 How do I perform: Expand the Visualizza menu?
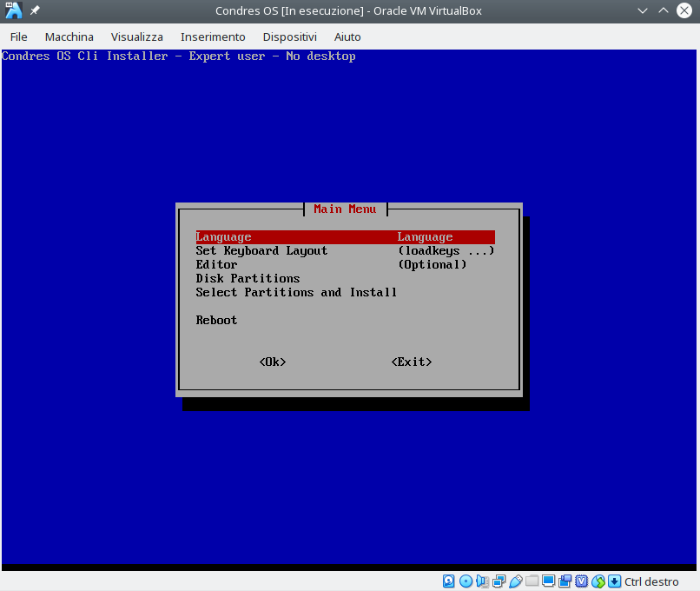(137, 37)
